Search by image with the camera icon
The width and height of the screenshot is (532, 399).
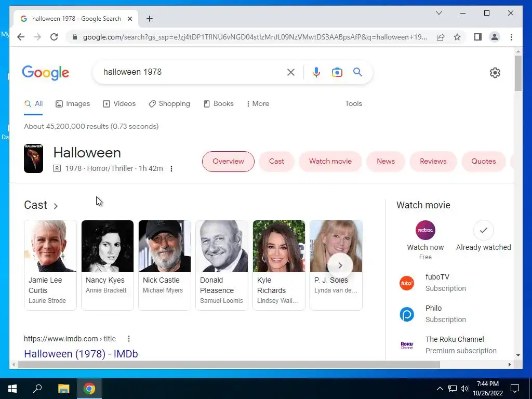click(x=337, y=72)
